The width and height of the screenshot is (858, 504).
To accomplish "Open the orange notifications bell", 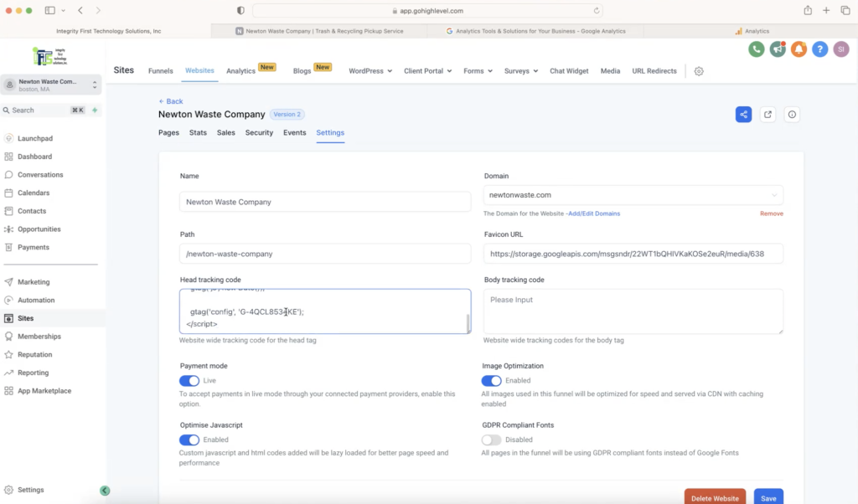I will (x=799, y=49).
